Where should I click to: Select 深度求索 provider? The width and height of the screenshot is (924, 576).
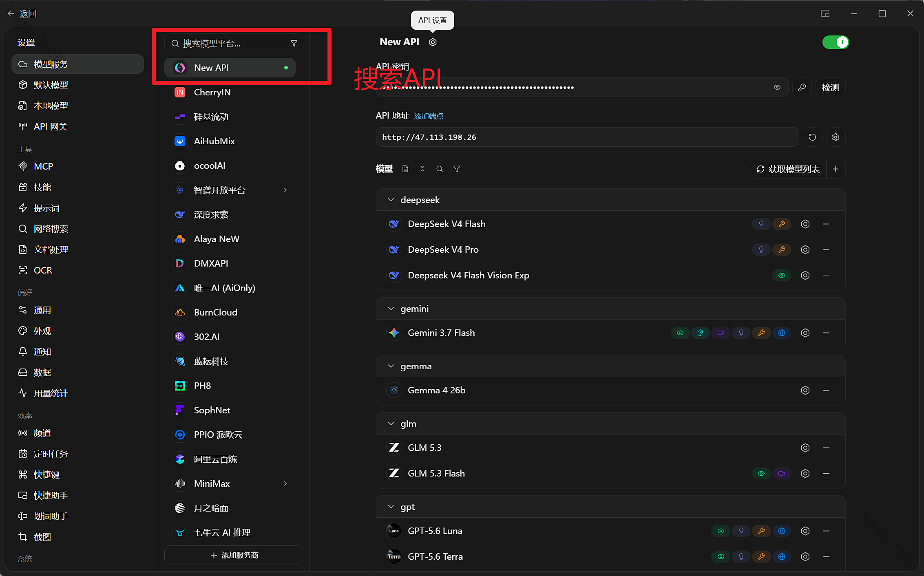(x=230, y=214)
